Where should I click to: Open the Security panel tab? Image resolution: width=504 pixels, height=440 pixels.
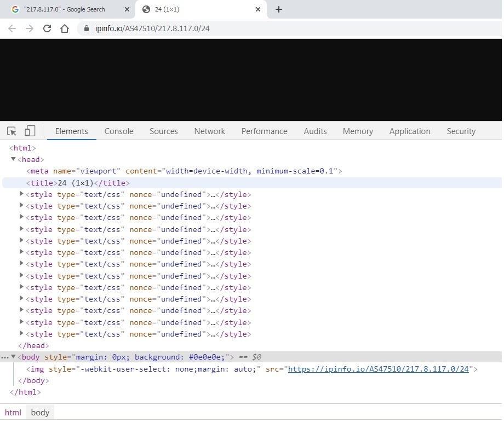461,131
